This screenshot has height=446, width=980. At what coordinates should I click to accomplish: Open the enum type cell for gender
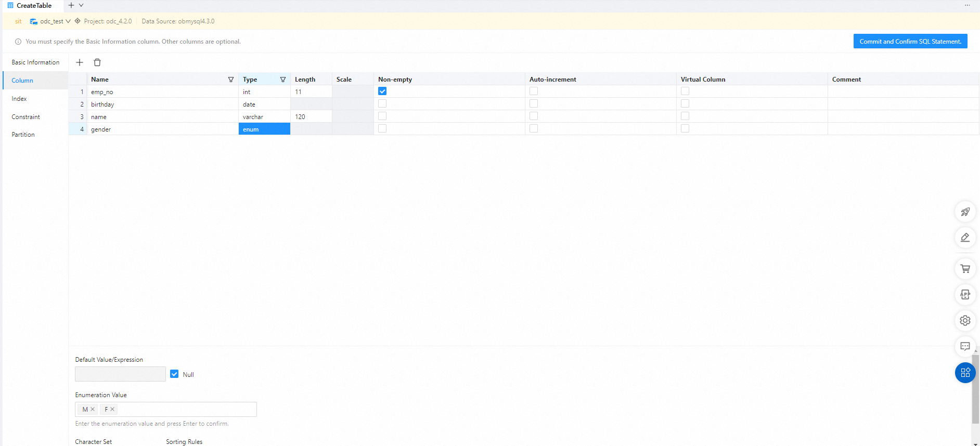click(264, 129)
